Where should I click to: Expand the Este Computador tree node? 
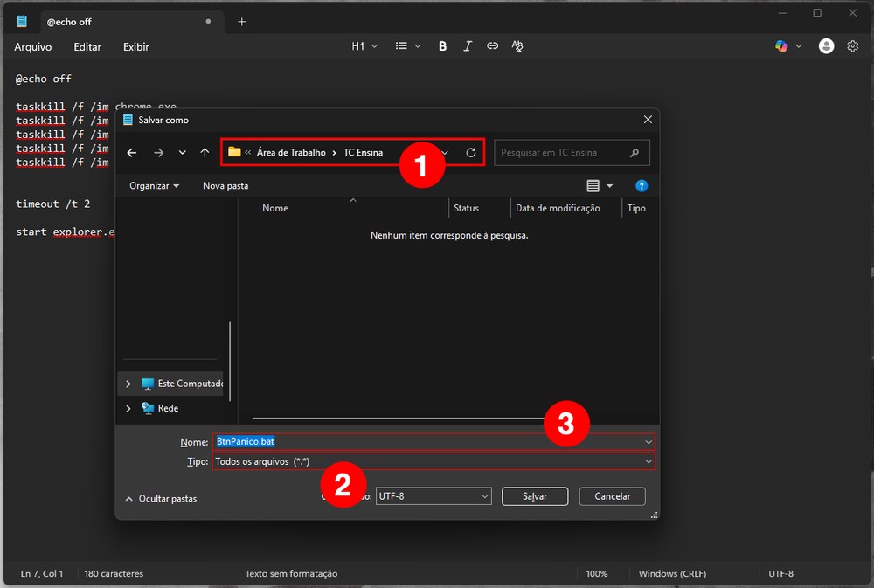[128, 384]
